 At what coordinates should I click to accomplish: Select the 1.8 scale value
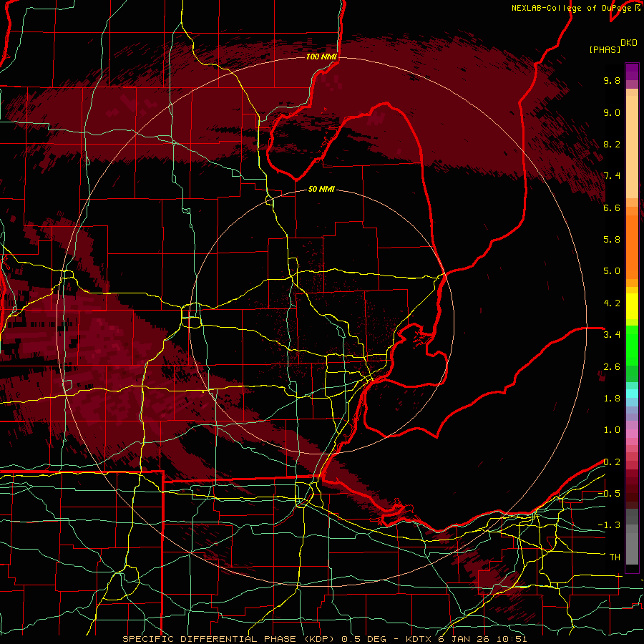click(612, 399)
